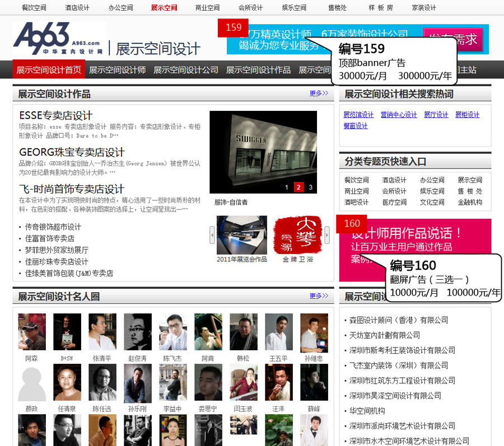Open the ESSE专卖店设计 article

[56, 115]
